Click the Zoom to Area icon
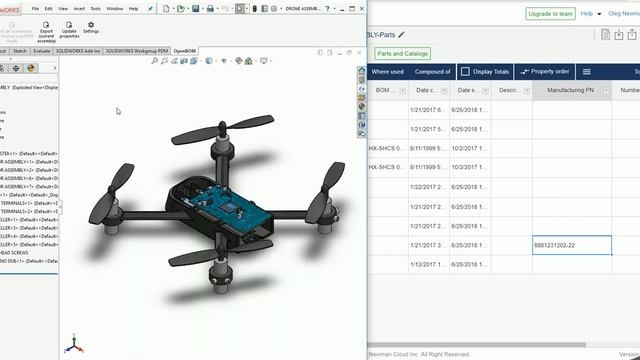The width and height of the screenshot is (640, 360). click(164, 61)
